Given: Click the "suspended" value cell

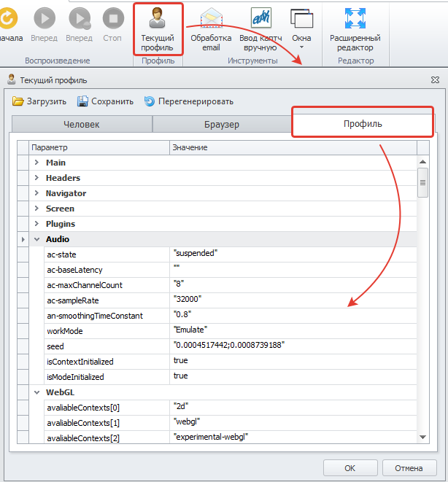Looking at the screenshot, I should [x=293, y=254].
